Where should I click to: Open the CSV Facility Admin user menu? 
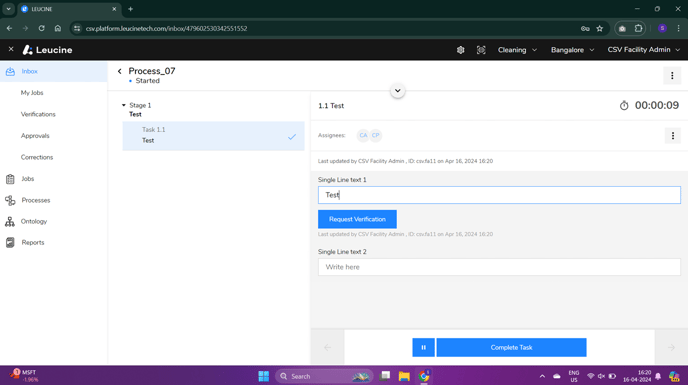644,50
